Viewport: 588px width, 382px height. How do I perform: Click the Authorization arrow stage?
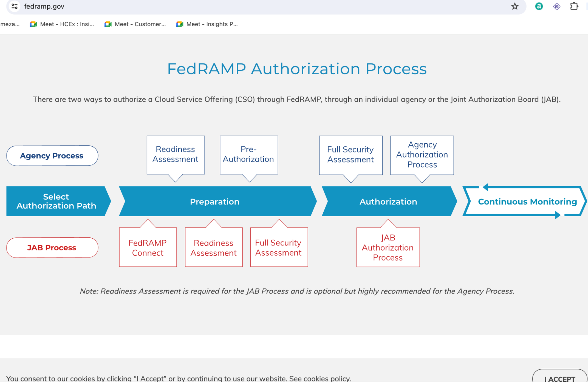pyautogui.click(x=388, y=202)
